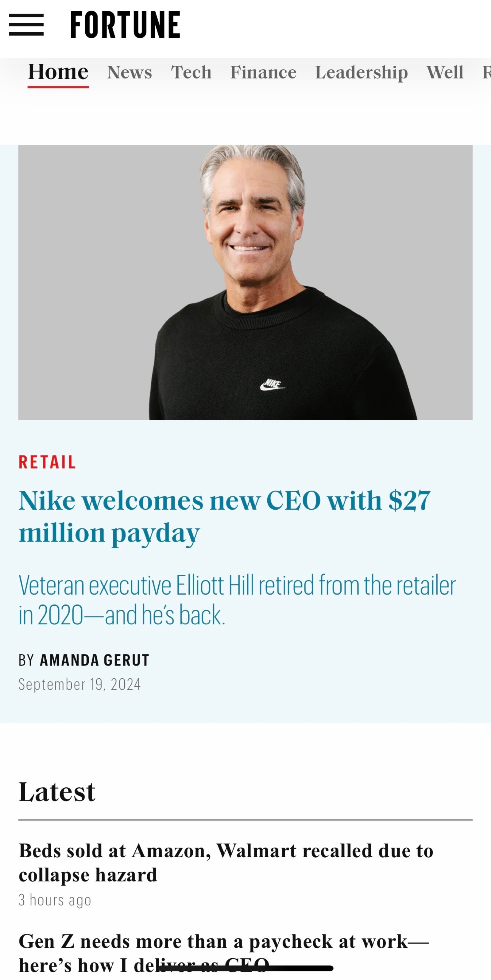Screen dimensions: 491x980
Task: Open 'Gen Z needs more than paycheck' article
Action: point(224,953)
